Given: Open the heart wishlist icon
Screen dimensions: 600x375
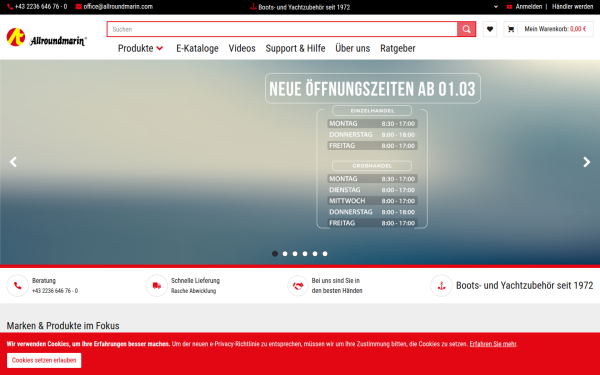Looking at the screenshot, I should click(490, 29).
